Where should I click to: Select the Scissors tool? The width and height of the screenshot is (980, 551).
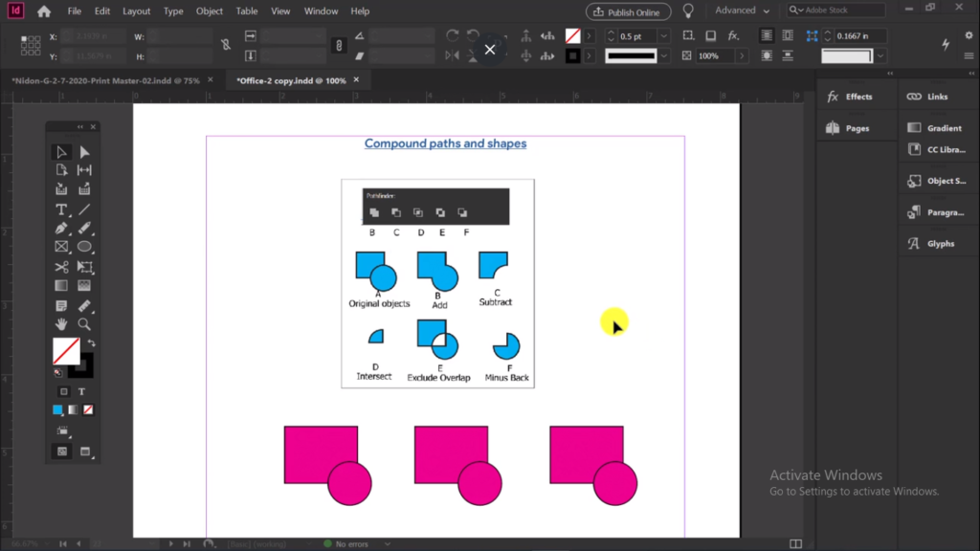(61, 268)
